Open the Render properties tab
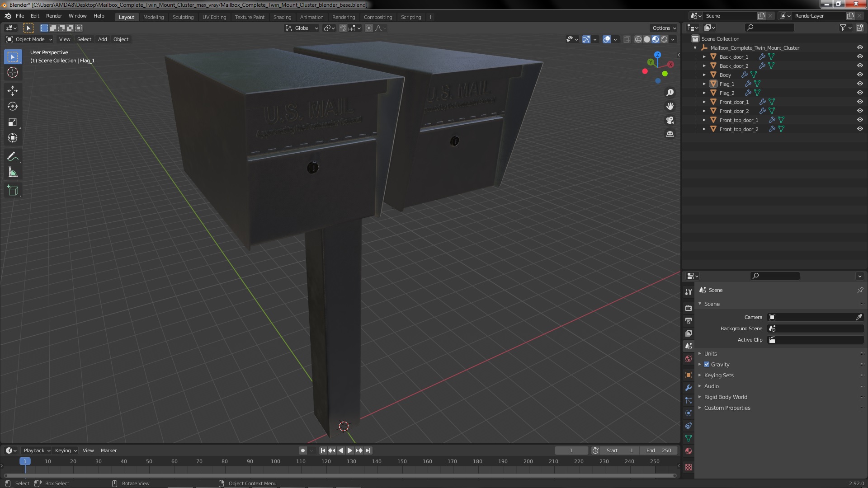 (x=689, y=308)
